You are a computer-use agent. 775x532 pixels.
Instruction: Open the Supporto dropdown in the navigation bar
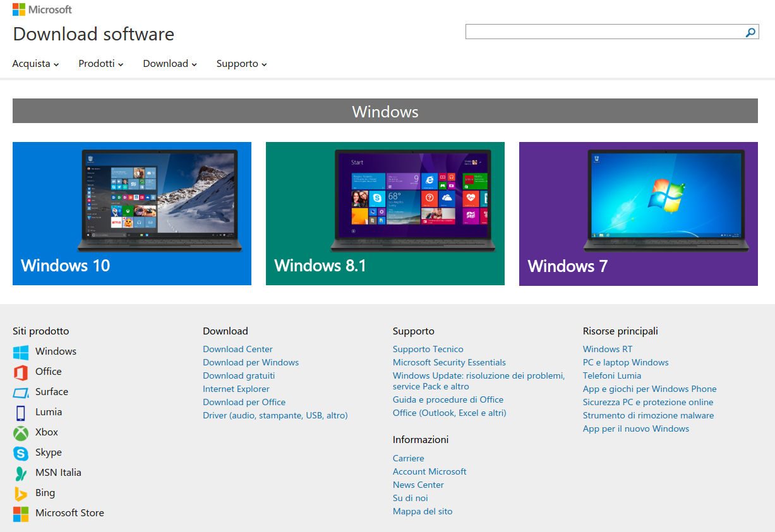pos(241,64)
